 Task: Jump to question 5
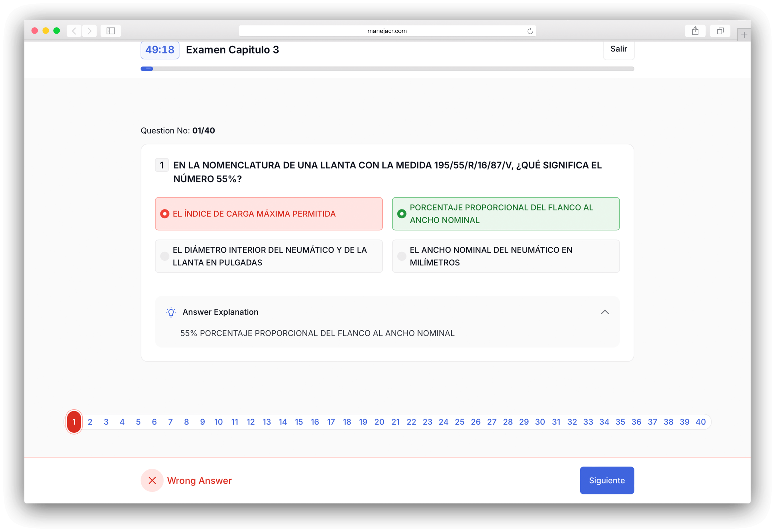click(138, 422)
